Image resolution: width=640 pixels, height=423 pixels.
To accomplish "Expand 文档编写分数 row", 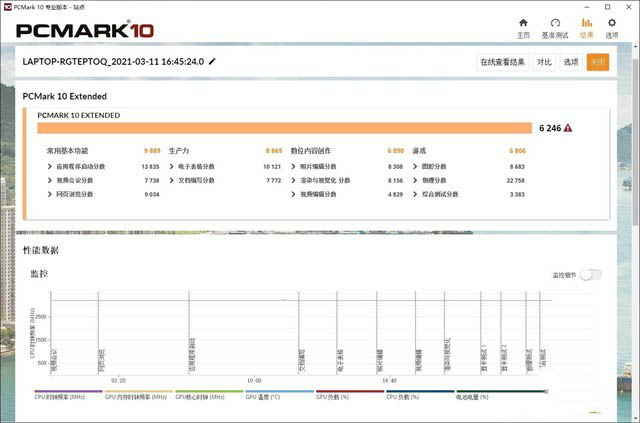I will [171, 180].
